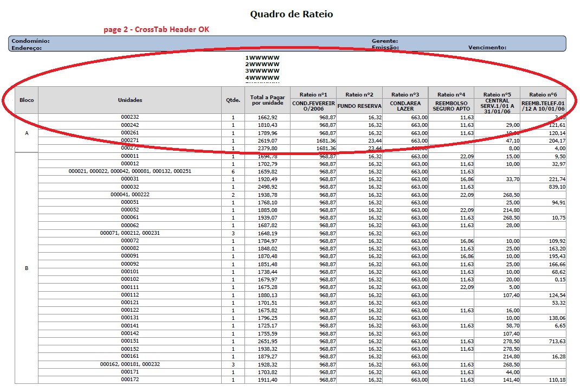This screenshot has height=392, width=580.
Task: Select the 'Rateio nº6' column header
Action: pos(543,94)
